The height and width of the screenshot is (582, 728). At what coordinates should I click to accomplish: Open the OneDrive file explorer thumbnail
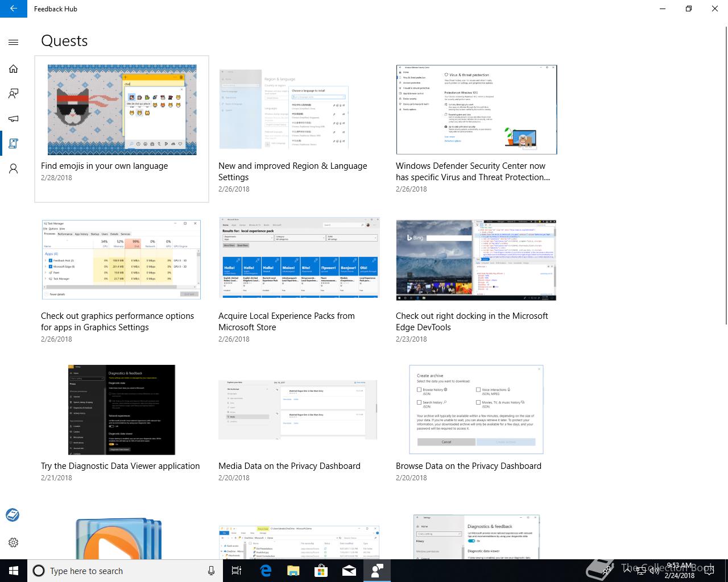(299, 542)
